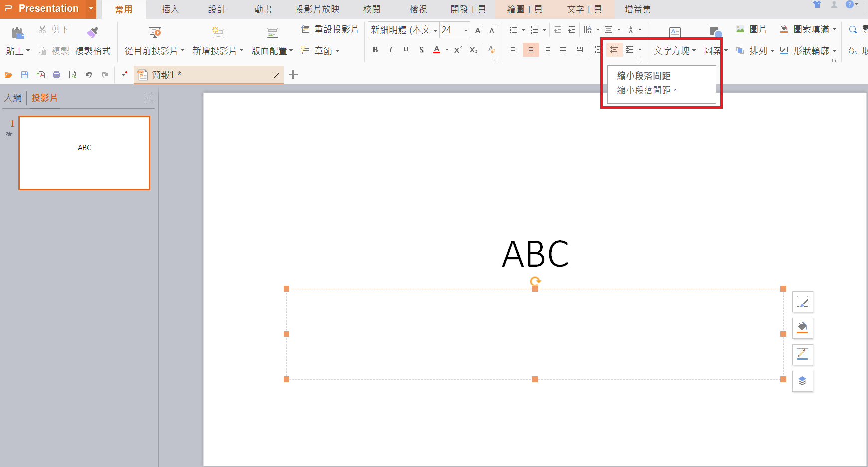The width and height of the screenshot is (868, 467).
Task: Click the Redo arrow icon
Action: point(105,75)
